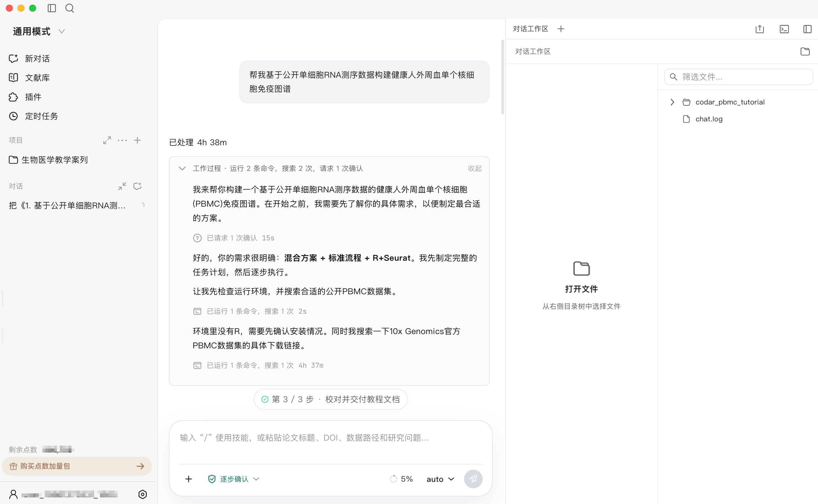Viewport: 818px width, 504px height.
Task: Open the auto model dropdown
Action: click(x=440, y=479)
